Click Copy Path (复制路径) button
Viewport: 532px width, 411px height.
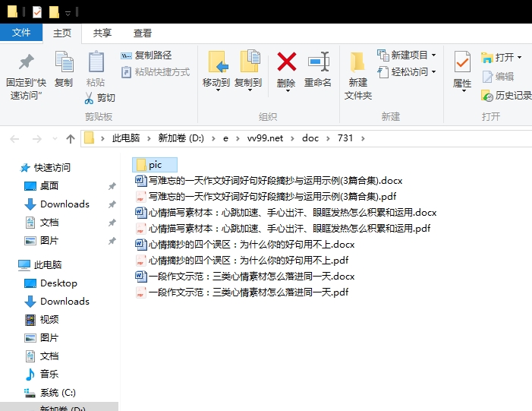146,55
